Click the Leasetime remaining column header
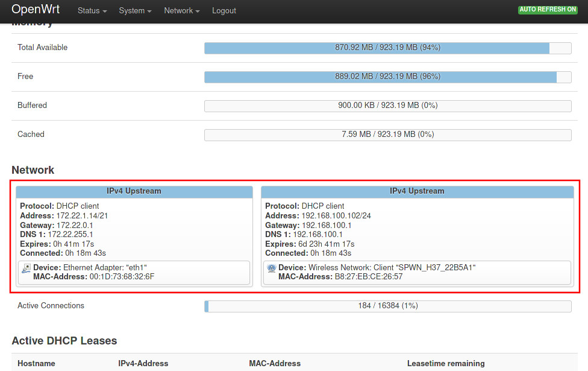Image resolution: width=588 pixels, height=371 pixels. pyautogui.click(x=446, y=364)
